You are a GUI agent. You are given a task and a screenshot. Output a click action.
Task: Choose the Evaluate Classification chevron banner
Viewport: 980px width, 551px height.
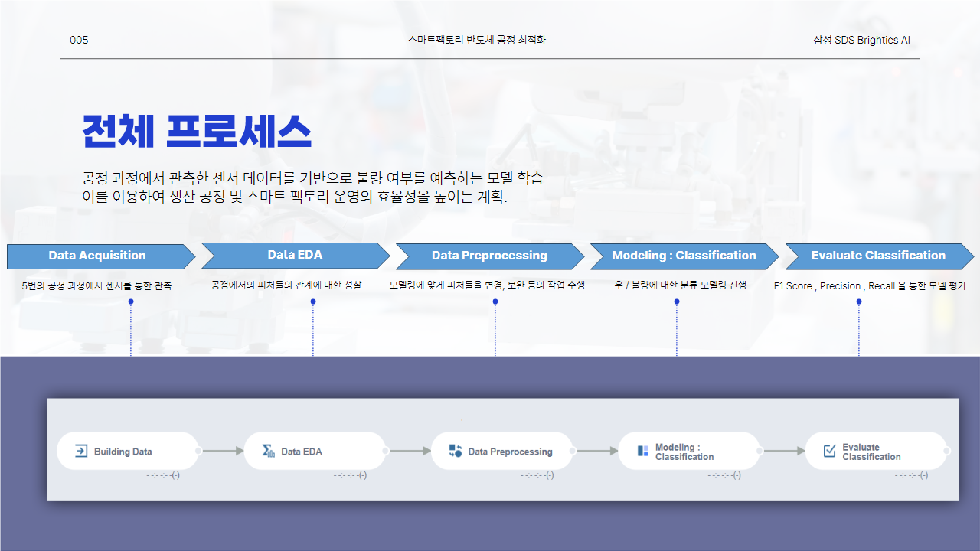878,256
